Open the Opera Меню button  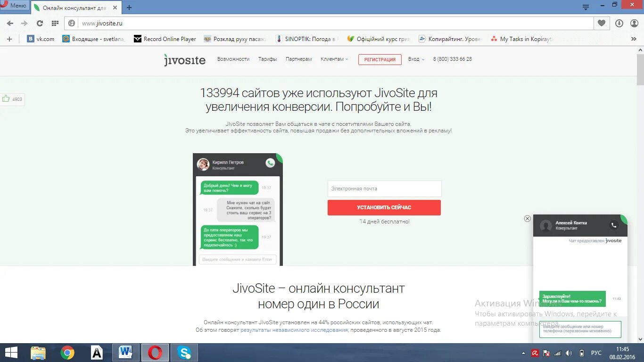pos(14,6)
